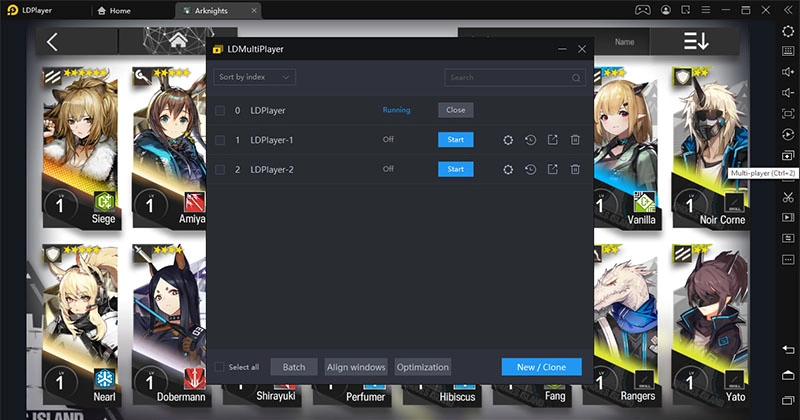Check the box for LDPlayer-2
This screenshot has height=420, width=800.
pyautogui.click(x=220, y=169)
